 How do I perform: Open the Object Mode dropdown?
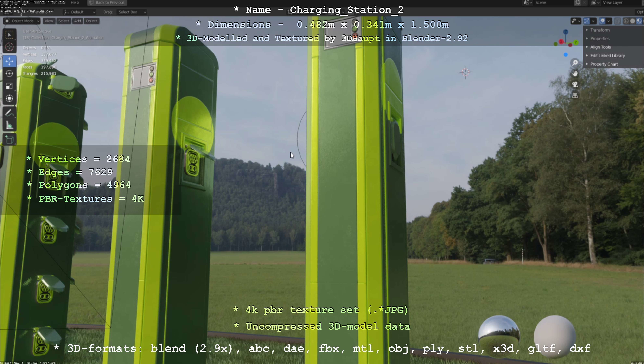(x=22, y=21)
